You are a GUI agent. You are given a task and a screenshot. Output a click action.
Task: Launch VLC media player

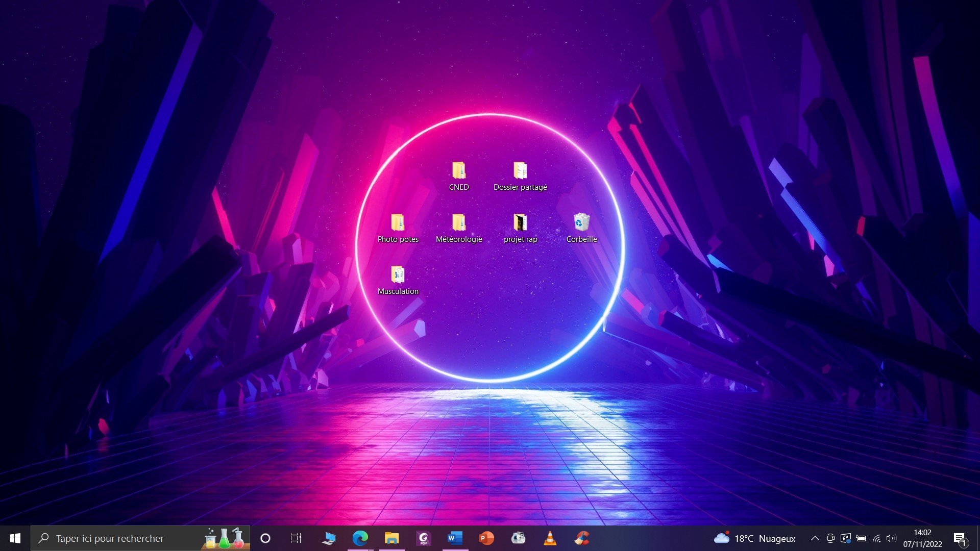550,538
